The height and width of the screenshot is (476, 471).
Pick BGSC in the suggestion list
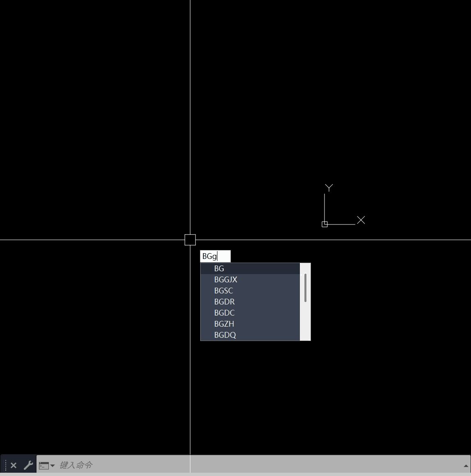[224, 291]
